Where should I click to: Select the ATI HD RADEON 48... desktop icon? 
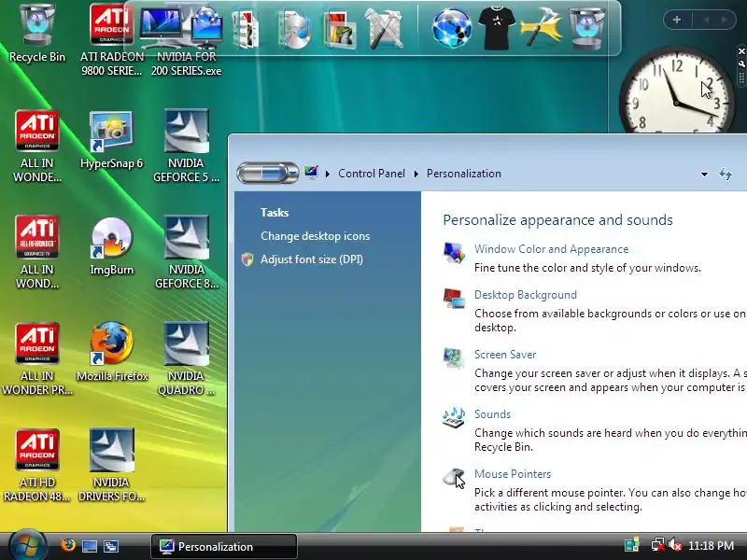tap(37, 465)
